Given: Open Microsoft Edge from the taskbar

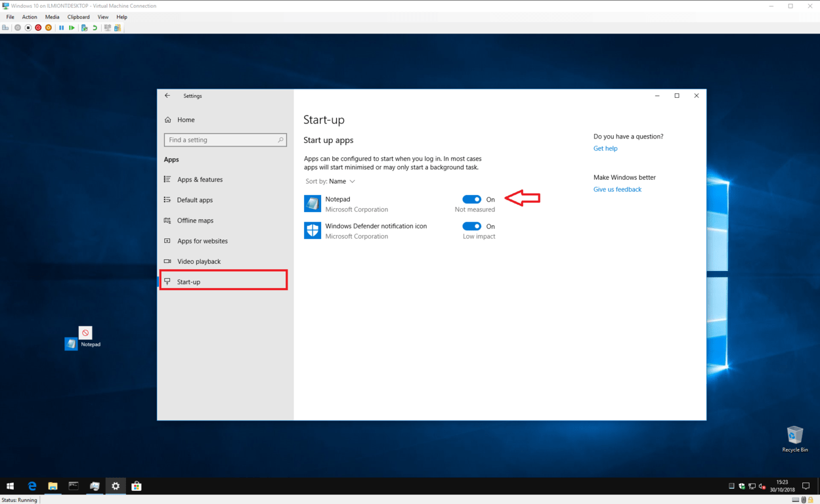Looking at the screenshot, I should tap(32, 486).
